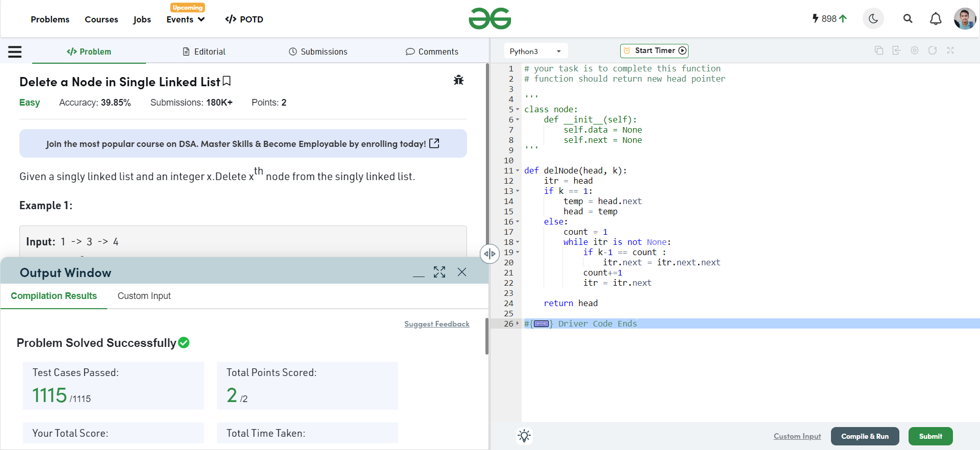Click the 'Submissions: 180K+' text
The height and width of the screenshot is (450, 980).
[x=191, y=103]
